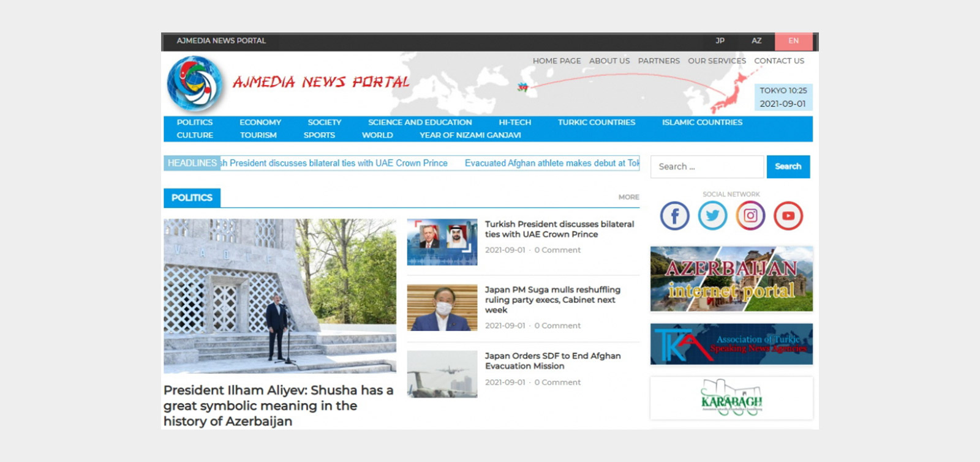Open the Hi-Tech category
Screen dimensions: 980x462
tap(515, 122)
